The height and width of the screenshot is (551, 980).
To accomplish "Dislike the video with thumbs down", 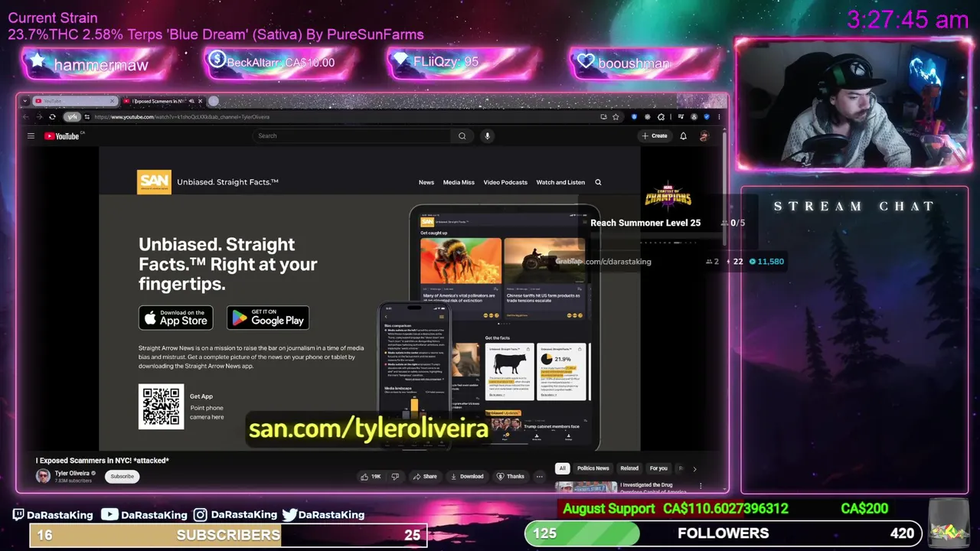I will tap(395, 476).
